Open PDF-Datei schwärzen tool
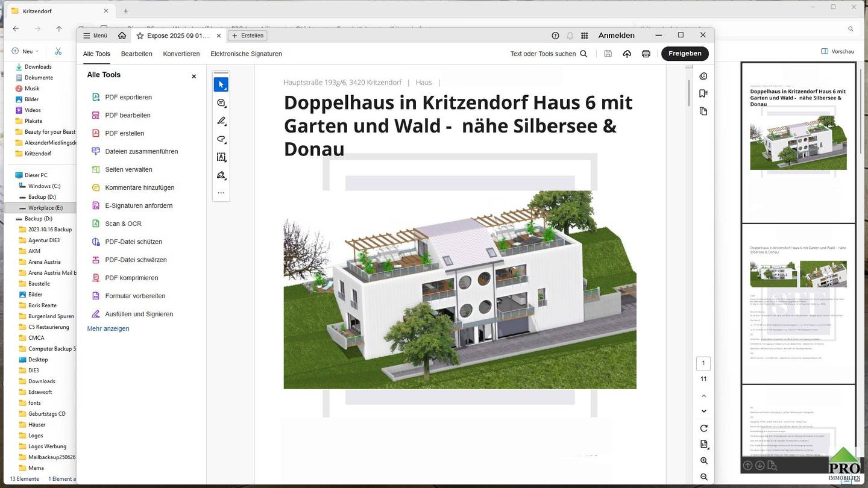Image resolution: width=868 pixels, height=488 pixels. click(x=136, y=260)
